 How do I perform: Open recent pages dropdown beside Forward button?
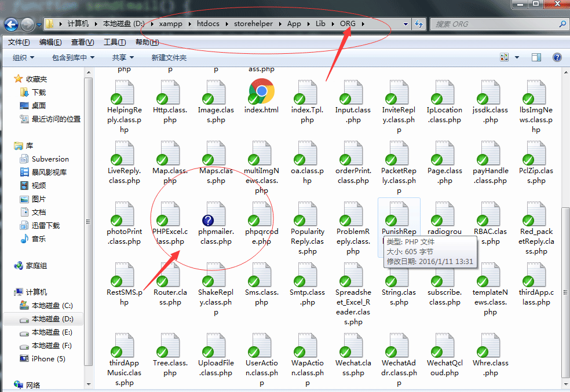pos(39,25)
